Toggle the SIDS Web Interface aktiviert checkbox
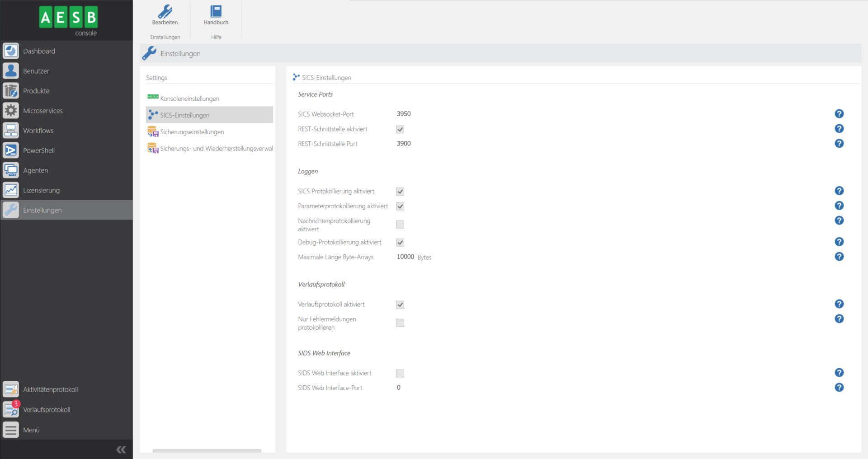The image size is (868, 459). [x=400, y=373]
